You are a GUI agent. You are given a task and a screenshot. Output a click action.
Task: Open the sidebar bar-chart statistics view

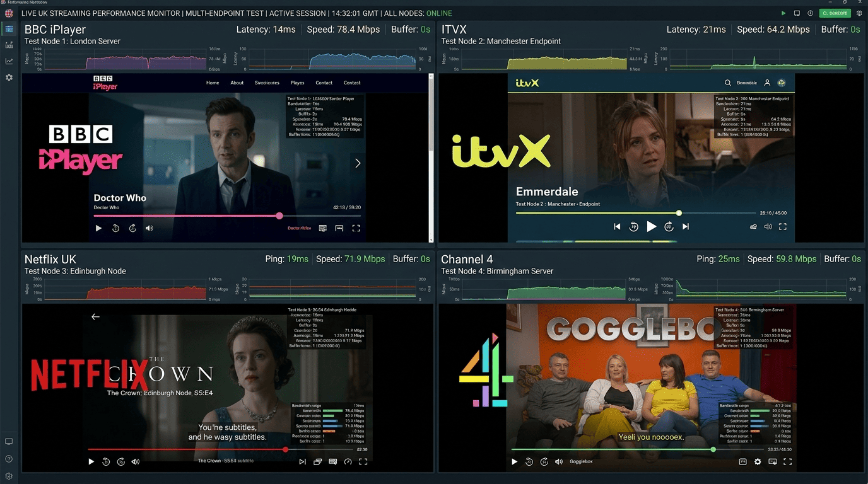coord(9,45)
